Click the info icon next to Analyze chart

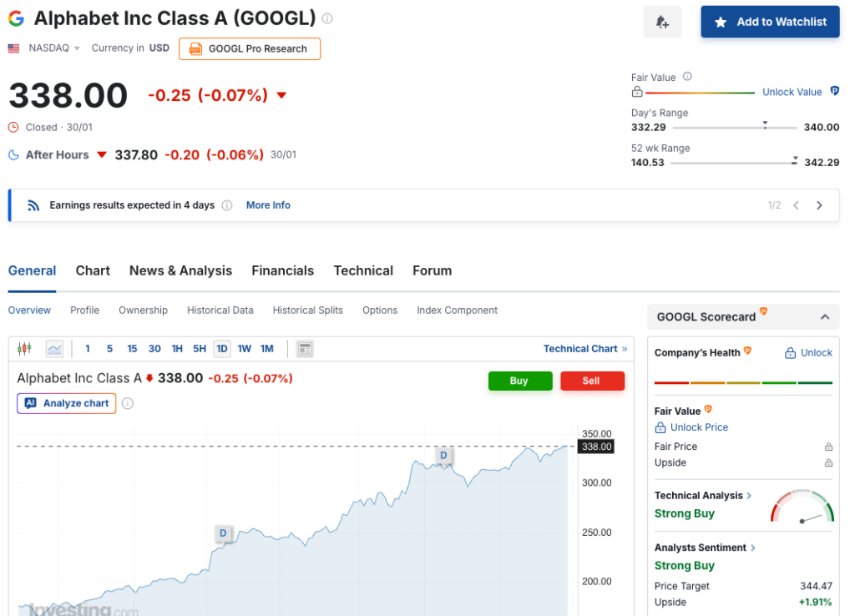tap(128, 403)
